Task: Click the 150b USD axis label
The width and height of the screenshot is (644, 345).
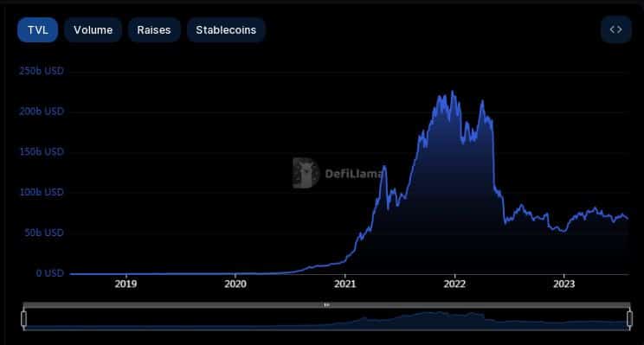Action: [42, 152]
